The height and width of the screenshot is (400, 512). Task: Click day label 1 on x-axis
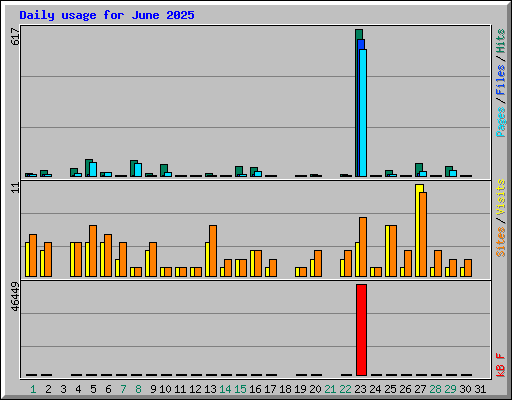[x=33, y=389]
